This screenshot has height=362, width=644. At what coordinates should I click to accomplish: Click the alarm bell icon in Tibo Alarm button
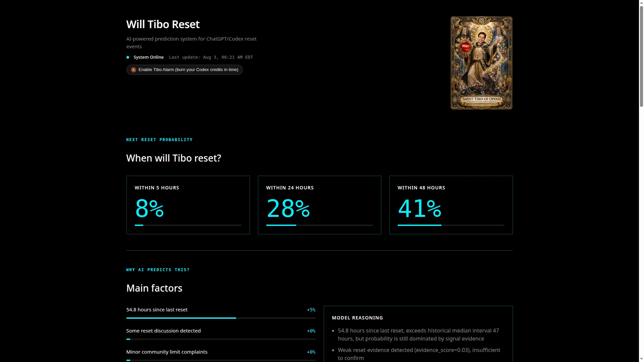133,70
